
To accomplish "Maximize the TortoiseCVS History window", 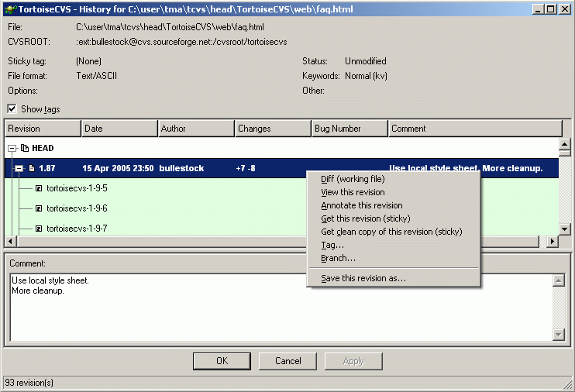I will click(x=551, y=9).
